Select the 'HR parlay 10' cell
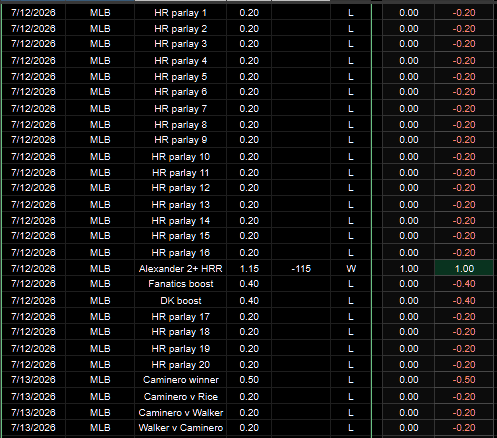Screen dimensions: 497x438 click(x=180, y=157)
